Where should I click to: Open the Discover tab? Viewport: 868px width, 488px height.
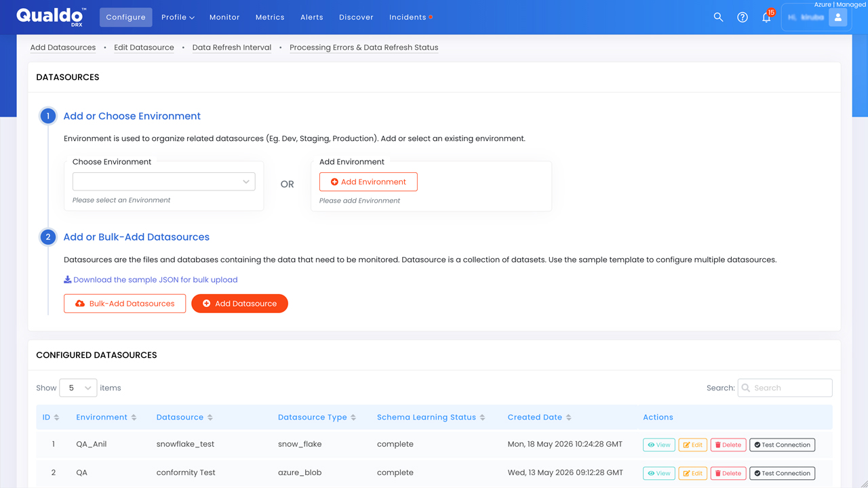[x=356, y=18]
